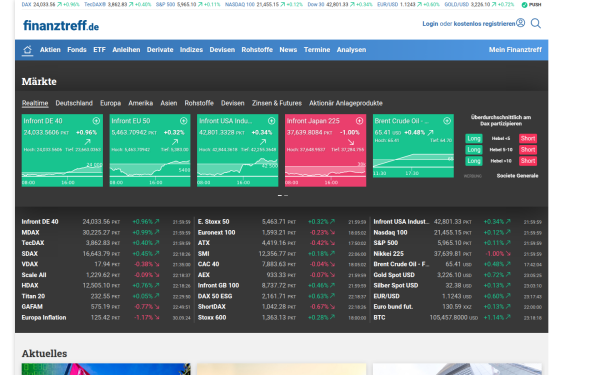Image resolution: width=600 pixels, height=375 pixels.
Task: Click Short button for Hebel <5
Action: (x=528, y=139)
